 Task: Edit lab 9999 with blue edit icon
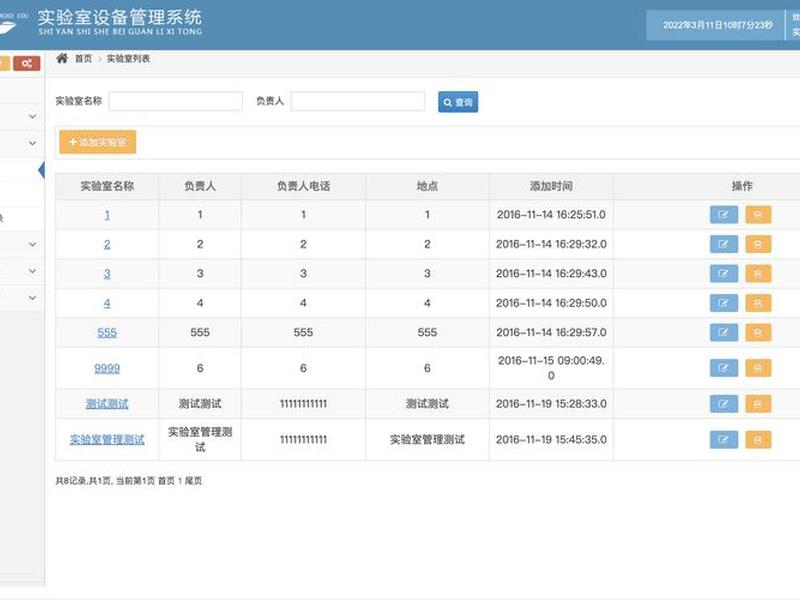723,368
